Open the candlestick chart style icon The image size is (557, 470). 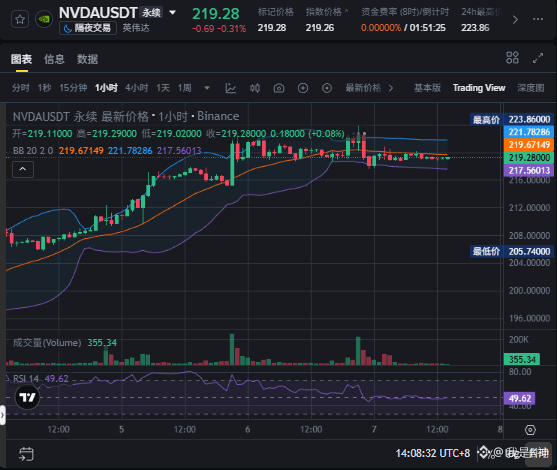pyautogui.click(x=255, y=88)
